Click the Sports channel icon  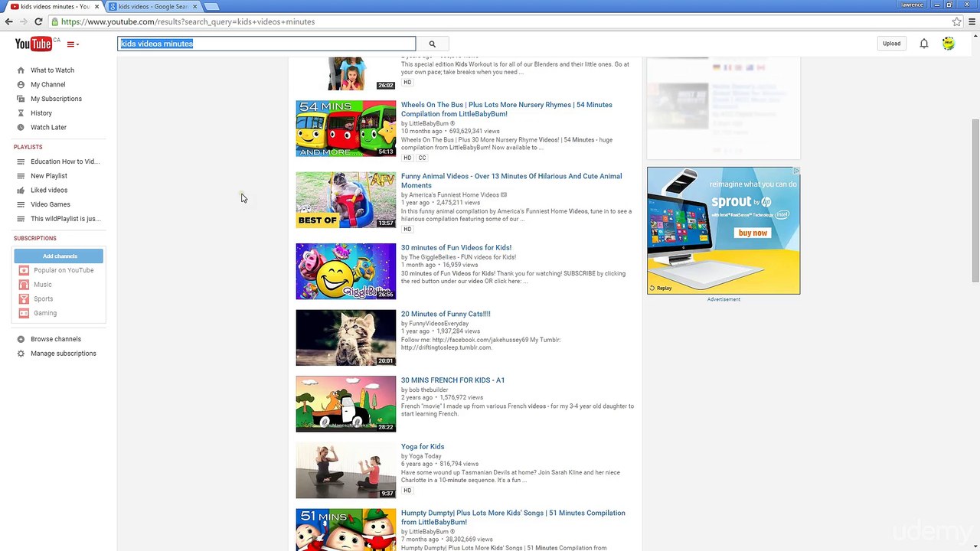[24, 298]
